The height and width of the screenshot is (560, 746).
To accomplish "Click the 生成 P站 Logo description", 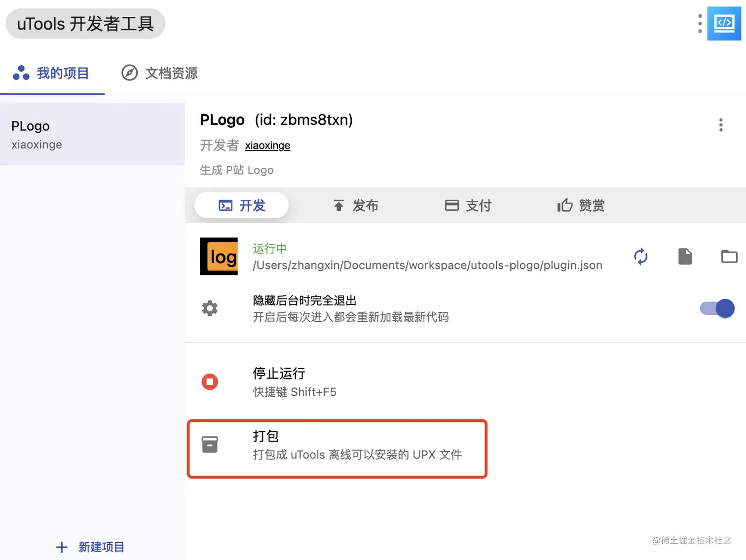I will click(237, 170).
